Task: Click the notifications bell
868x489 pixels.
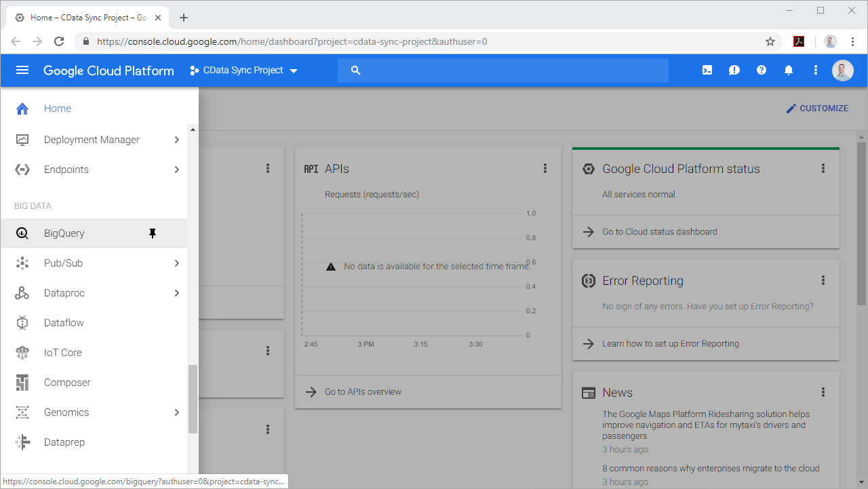Action: pyautogui.click(x=788, y=70)
